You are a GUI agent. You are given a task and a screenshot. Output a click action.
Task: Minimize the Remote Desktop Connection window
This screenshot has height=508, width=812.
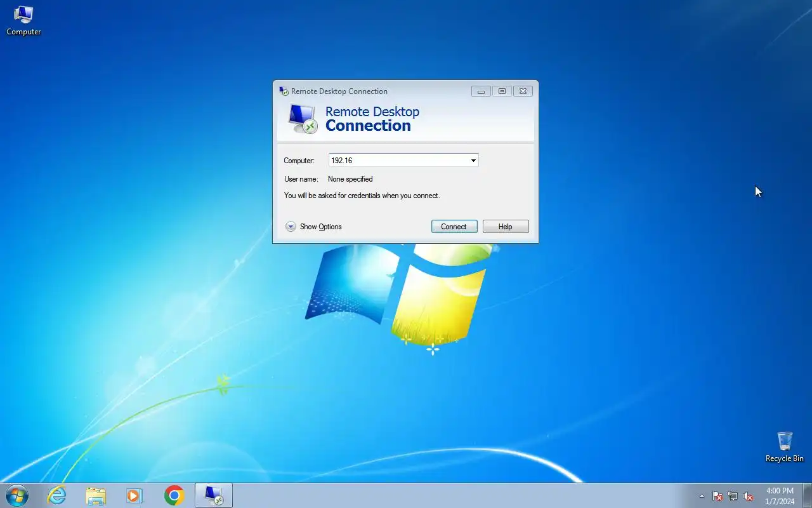point(481,91)
